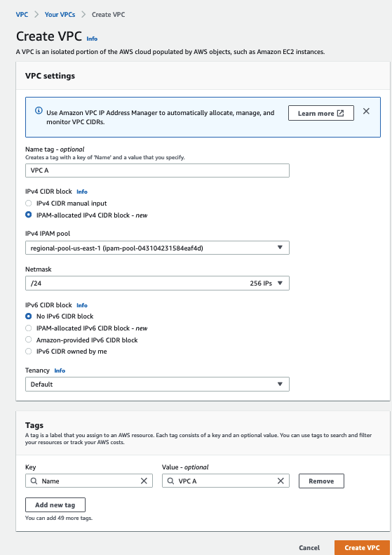Click the 'Create VPC' breadcrumb text
The image size is (392, 555).
click(108, 15)
